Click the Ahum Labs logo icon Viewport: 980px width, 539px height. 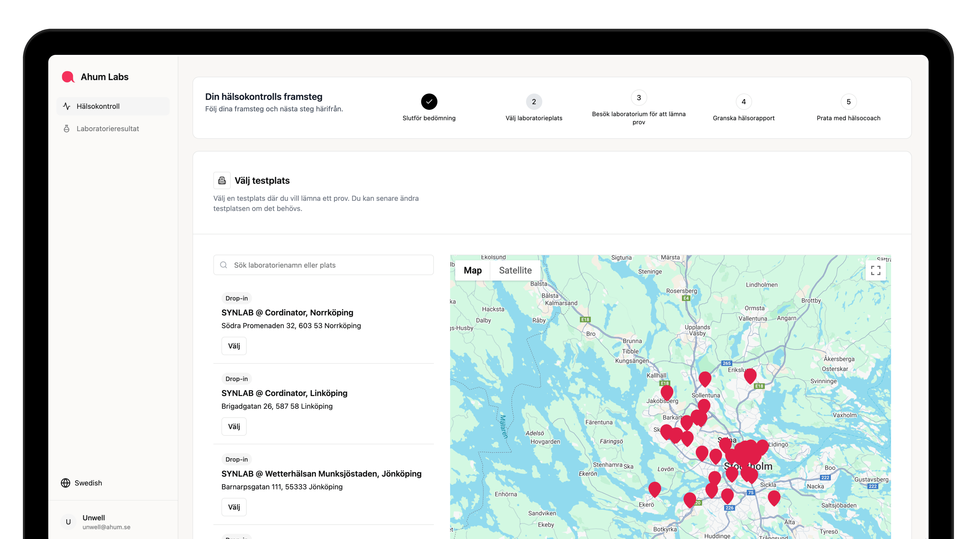point(68,77)
